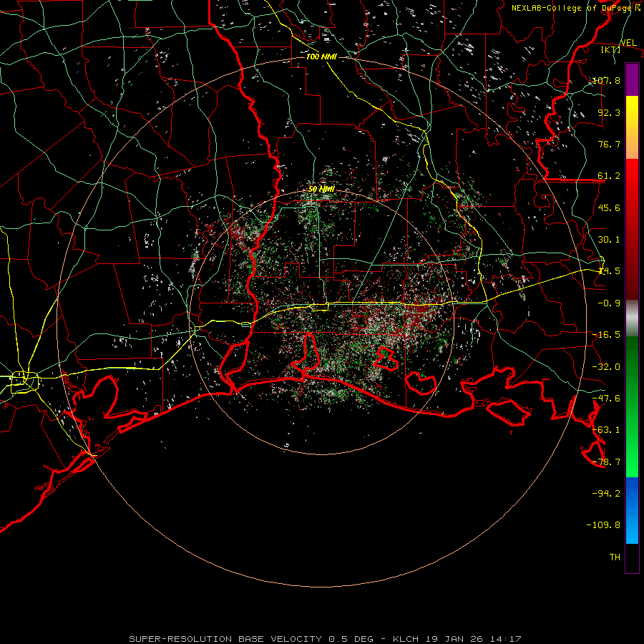Click the VEL product label above the scale

pos(628,43)
